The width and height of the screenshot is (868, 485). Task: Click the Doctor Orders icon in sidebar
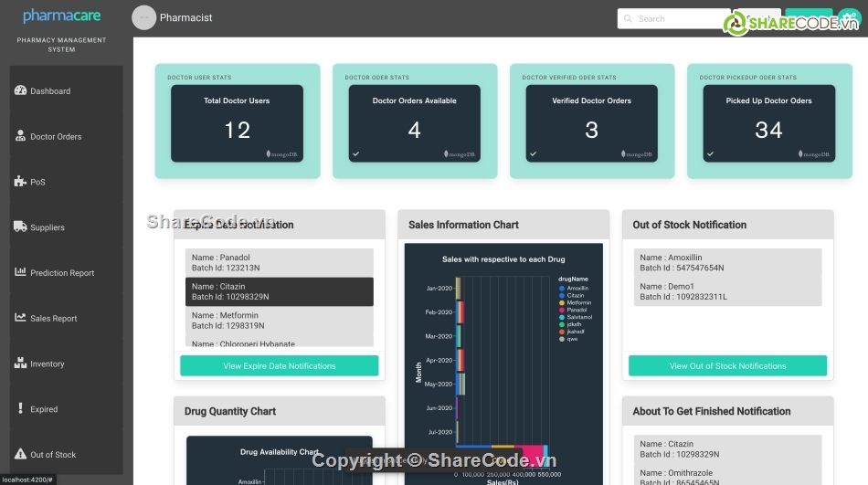[x=20, y=136]
